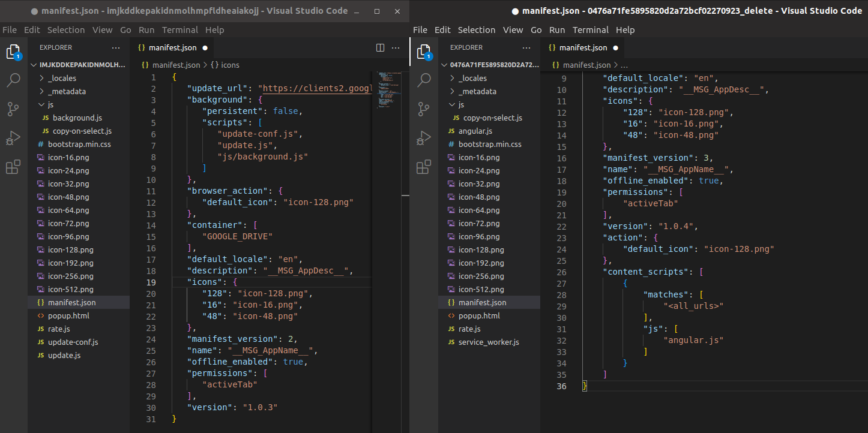
Task: Open update-conf.js in left Explorer
Action: click(79, 342)
